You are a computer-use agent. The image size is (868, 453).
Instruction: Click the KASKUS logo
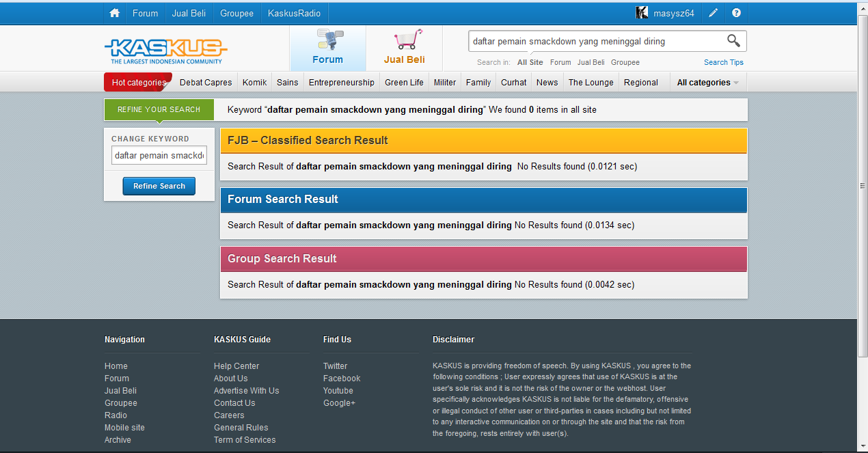pos(166,50)
